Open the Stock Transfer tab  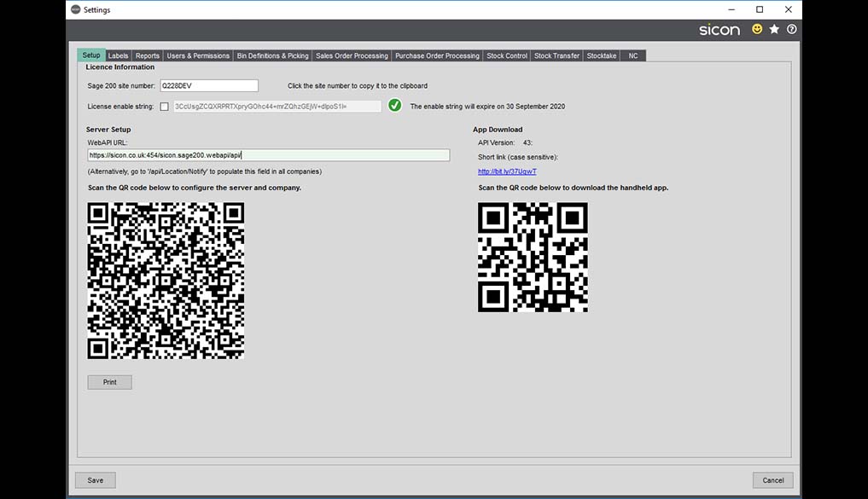[556, 56]
